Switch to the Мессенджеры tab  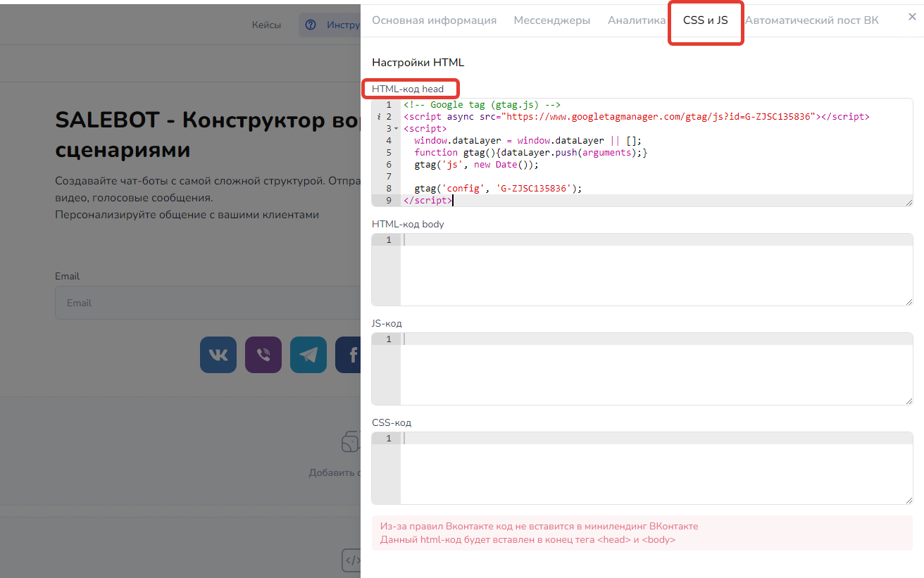point(551,20)
